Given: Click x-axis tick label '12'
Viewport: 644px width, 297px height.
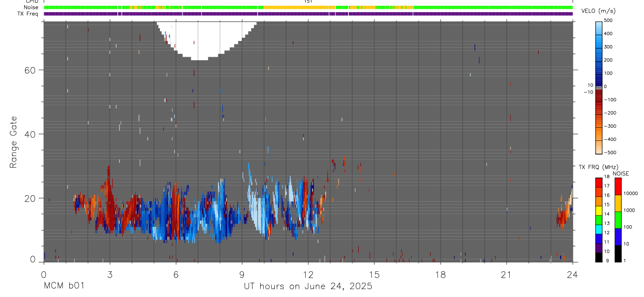Looking at the screenshot, I should point(308,274).
